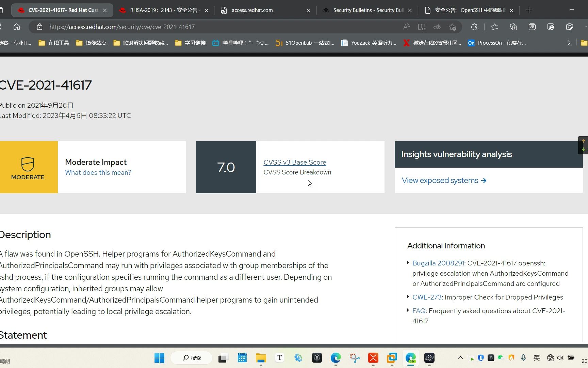Open the browser Extensions puzzle icon
This screenshot has width=588, height=368.
[474, 27]
